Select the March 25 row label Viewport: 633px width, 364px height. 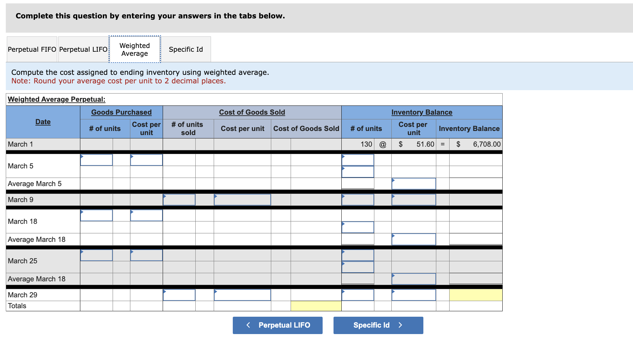[22, 261]
